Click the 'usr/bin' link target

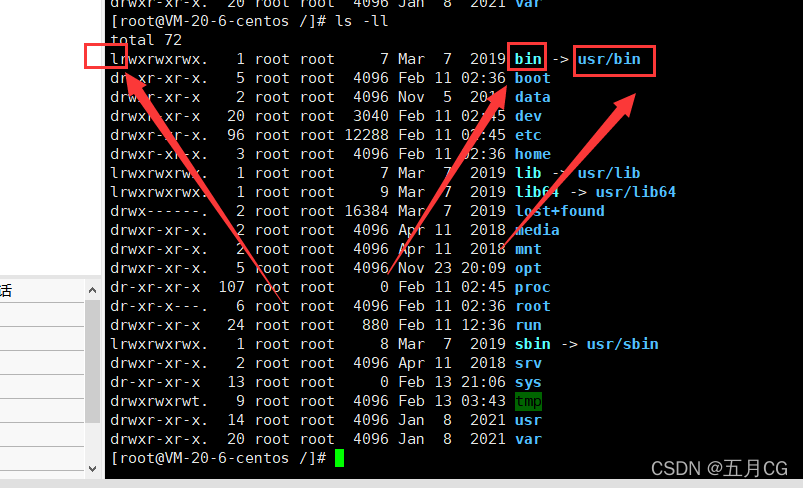click(x=608, y=59)
